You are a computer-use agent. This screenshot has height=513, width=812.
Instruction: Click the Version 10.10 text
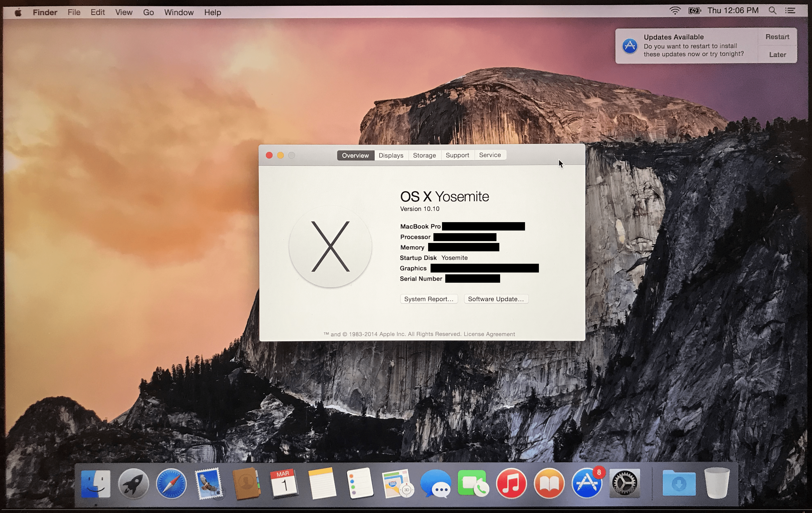[x=420, y=209]
